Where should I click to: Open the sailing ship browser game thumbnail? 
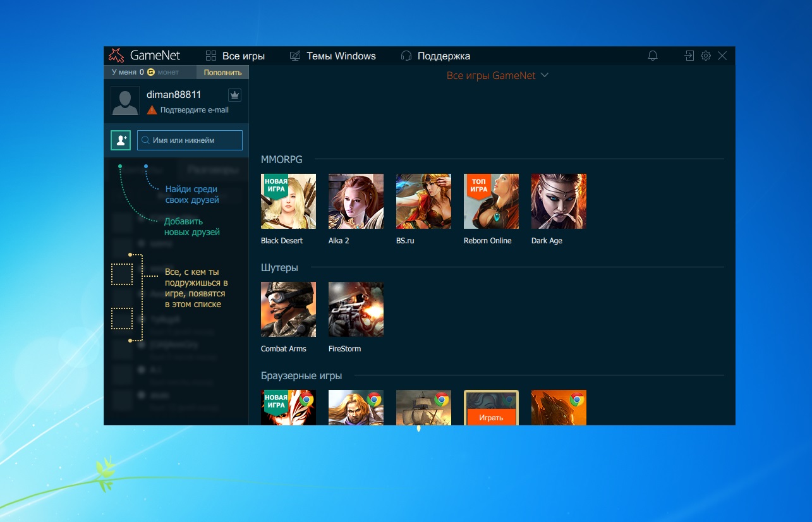423,407
